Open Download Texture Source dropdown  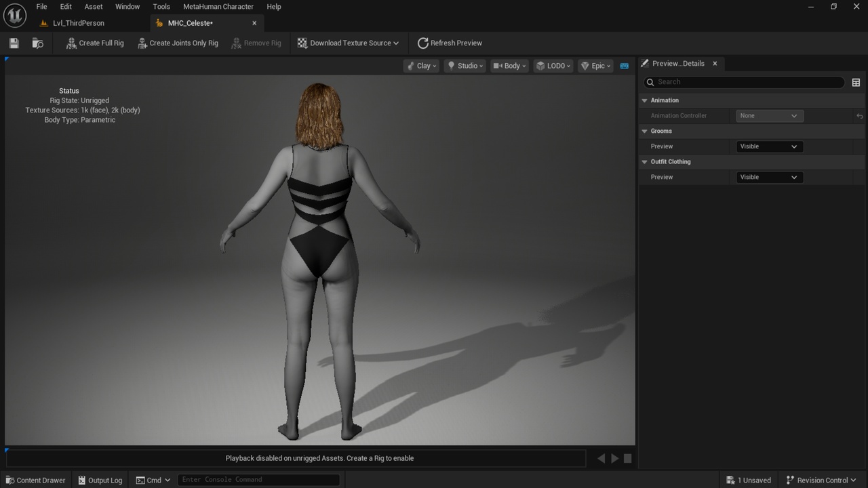point(348,43)
